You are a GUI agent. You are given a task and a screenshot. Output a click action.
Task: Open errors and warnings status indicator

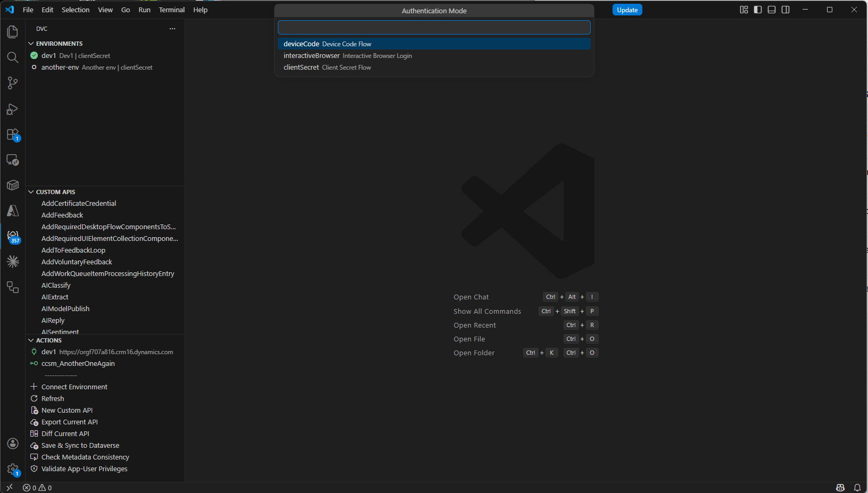pos(37,488)
